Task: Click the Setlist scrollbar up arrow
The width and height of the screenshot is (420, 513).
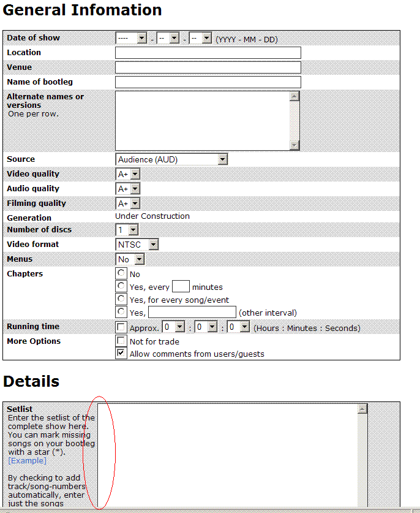Action: tap(362, 409)
